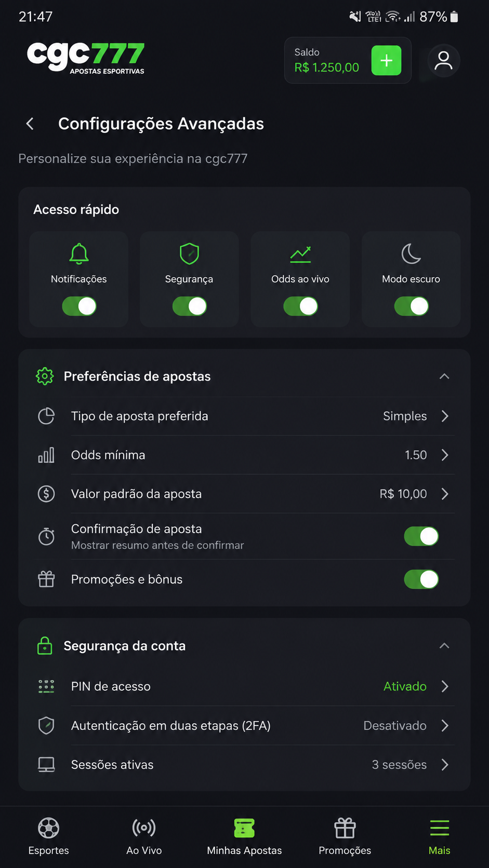Open the Sessões ativas row

tap(244, 765)
